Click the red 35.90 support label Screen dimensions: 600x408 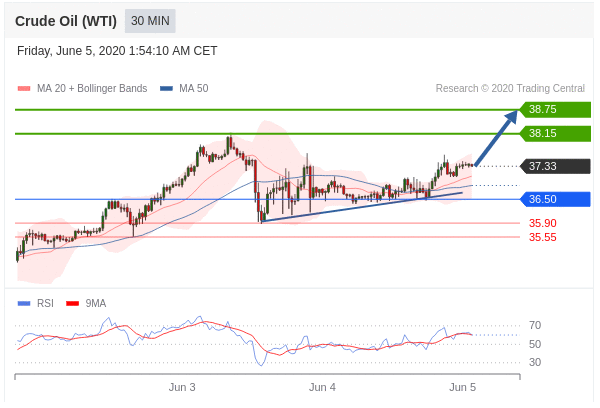pos(543,223)
